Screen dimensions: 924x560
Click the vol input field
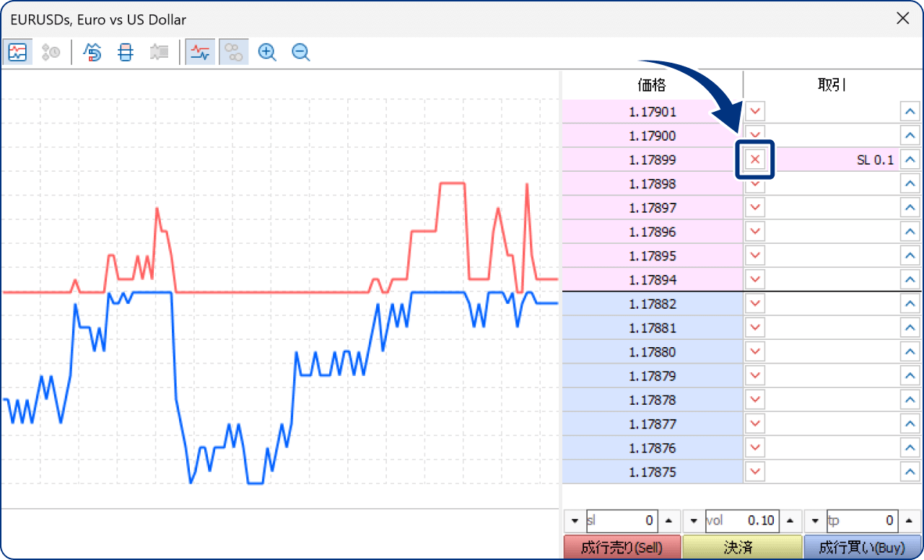point(742,520)
